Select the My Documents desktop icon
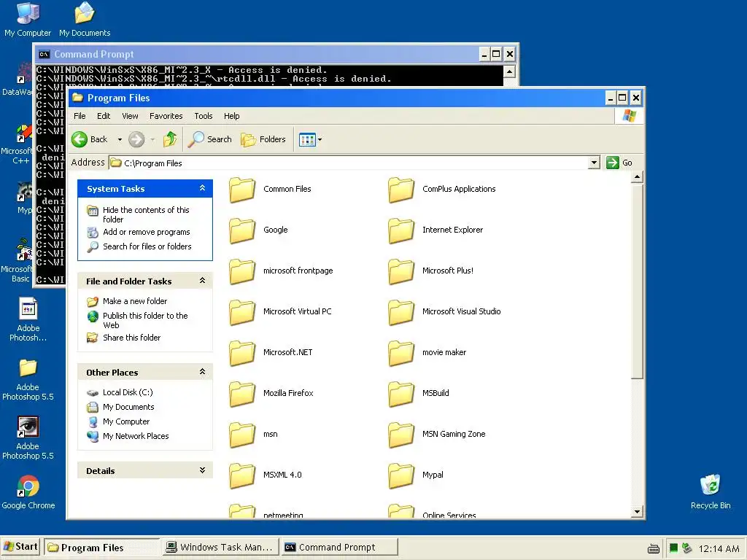The height and width of the screenshot is (560, 747). pos(85,20)
